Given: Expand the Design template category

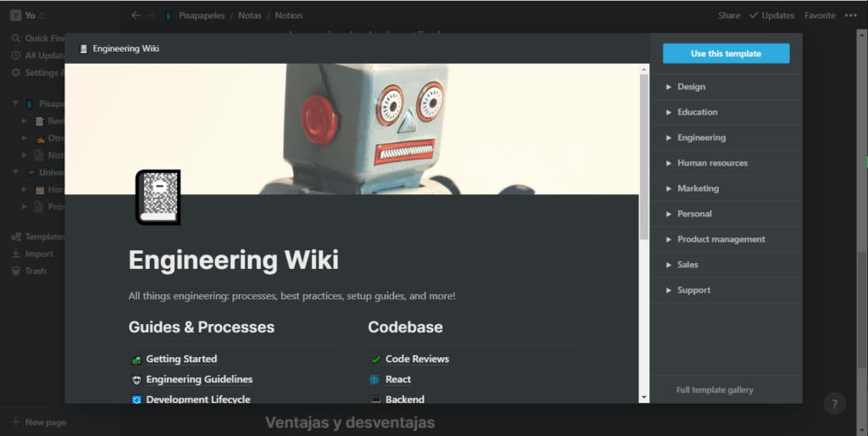Looking at the screenshot, I should [691, 87].
